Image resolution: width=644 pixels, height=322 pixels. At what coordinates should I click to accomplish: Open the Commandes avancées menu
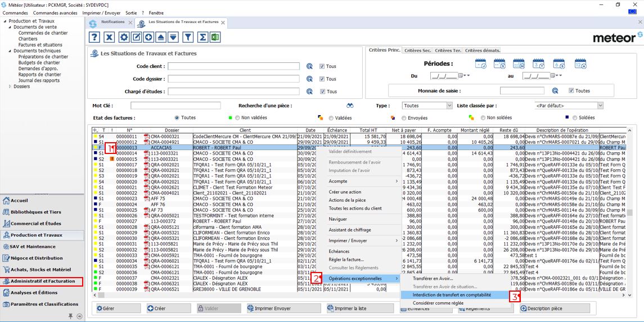(x=55, y=13)
